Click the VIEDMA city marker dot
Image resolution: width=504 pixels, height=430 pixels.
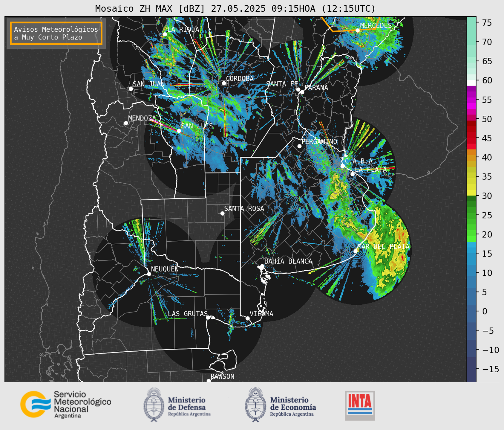coord(248,318)
